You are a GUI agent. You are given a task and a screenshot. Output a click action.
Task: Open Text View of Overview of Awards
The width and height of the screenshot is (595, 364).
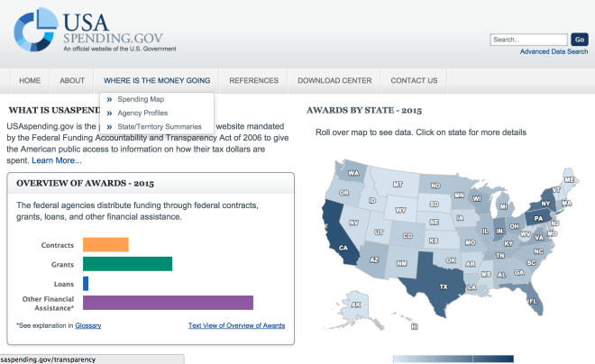pos(236,325)
